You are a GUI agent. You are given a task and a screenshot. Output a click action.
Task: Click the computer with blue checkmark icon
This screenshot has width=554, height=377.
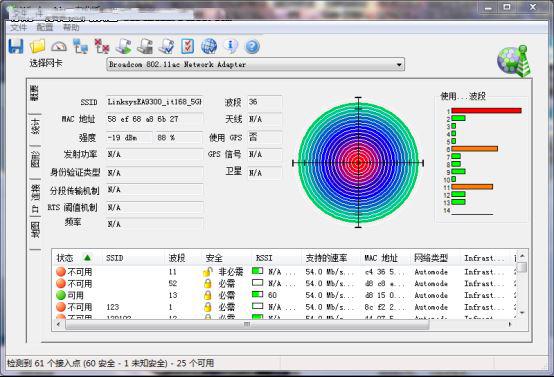pos(166,46)
